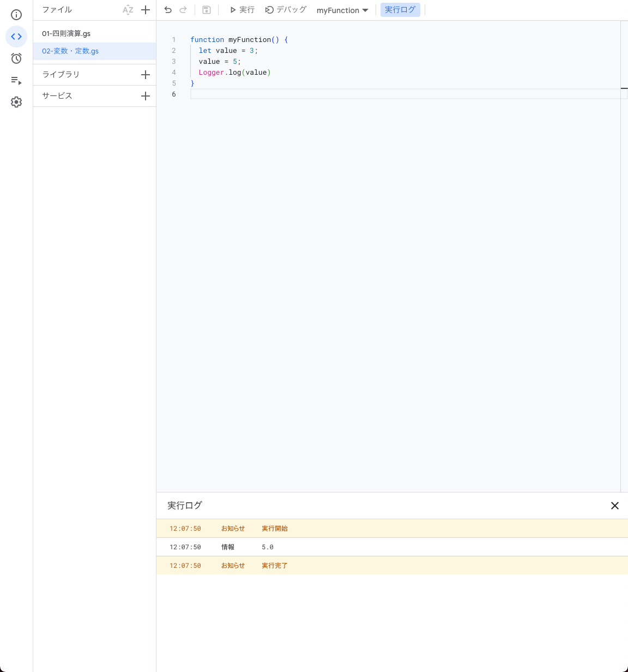This screenshot has height=672, width=628.
Task: Click the ライブラリ section label
Action: [x=61, y=74]
